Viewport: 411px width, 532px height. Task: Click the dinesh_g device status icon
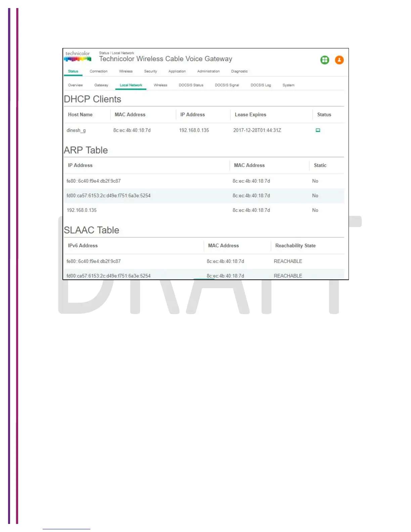pyautogui.click(x=318, y=130)
